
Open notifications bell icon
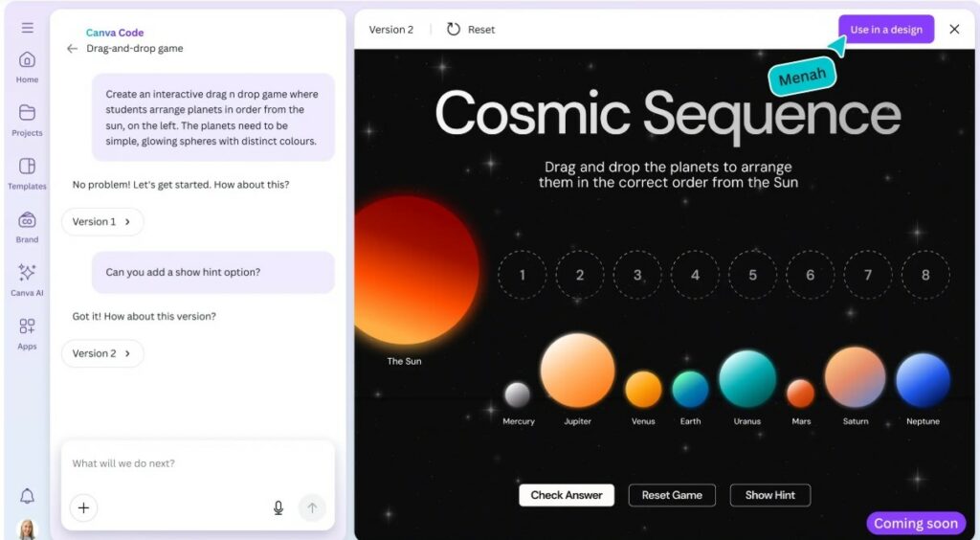point(27,495)
